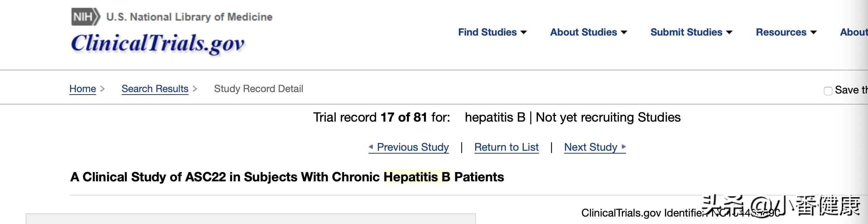Open the About Studies menu

(x=583, y=32)
